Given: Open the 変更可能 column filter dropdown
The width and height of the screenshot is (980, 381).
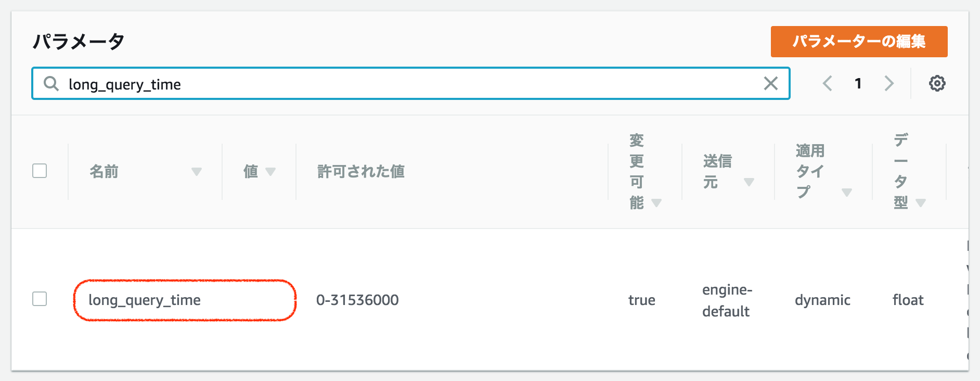Looking at the screenshot, I should (656, 203).
